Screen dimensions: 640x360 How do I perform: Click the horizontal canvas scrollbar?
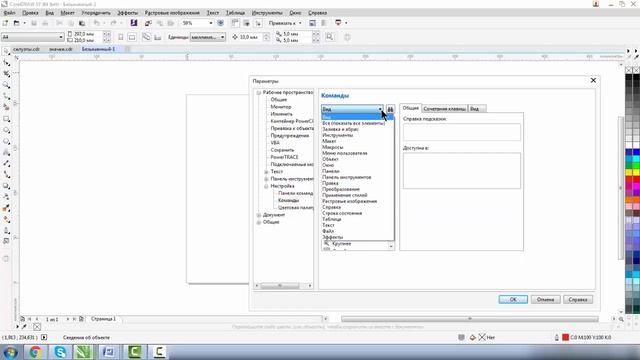click(469, 319)
